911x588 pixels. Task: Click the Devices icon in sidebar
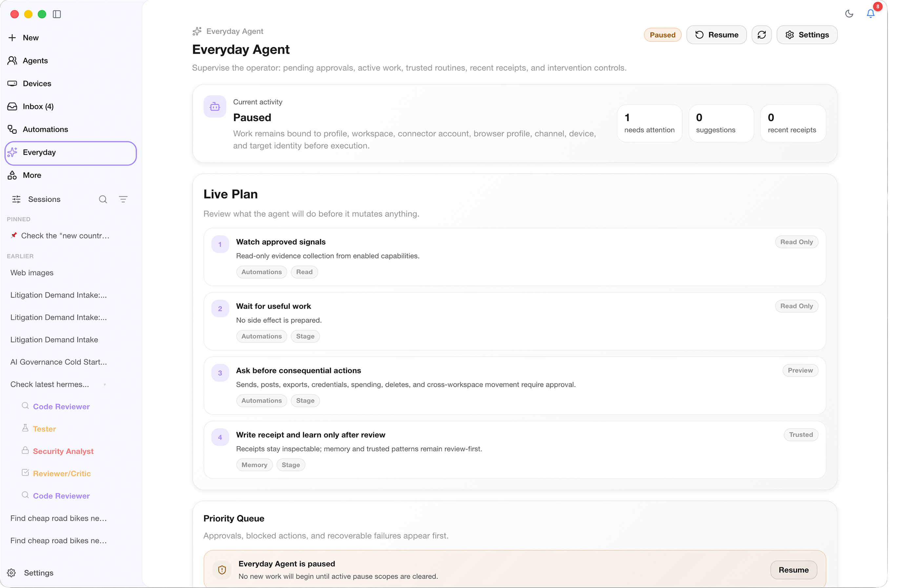click(x=12, y=83)
